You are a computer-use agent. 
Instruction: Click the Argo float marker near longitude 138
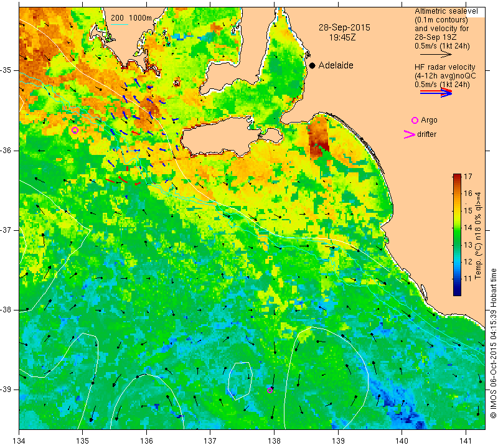click(x=270, y=390)
